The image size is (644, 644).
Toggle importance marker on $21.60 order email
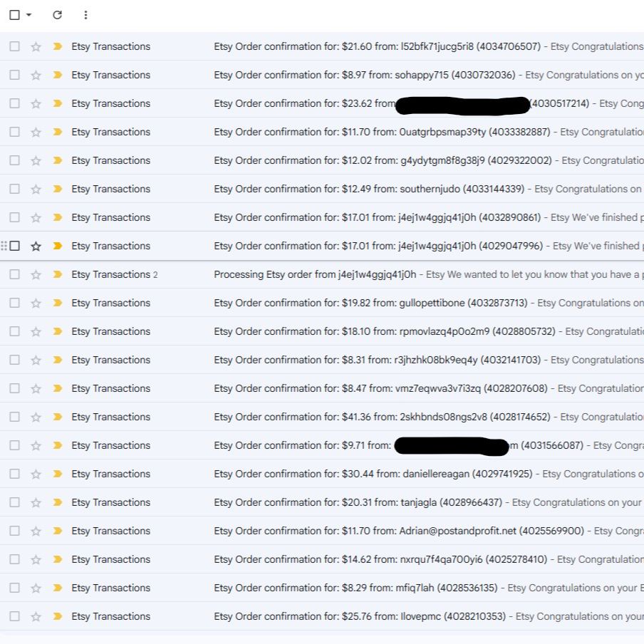(58, 46)
